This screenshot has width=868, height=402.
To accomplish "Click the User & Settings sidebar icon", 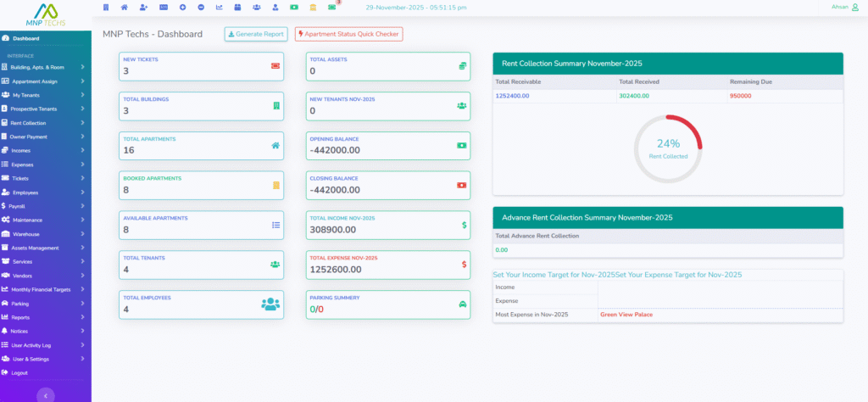I will pyautogui.click(x=6, y=359).
